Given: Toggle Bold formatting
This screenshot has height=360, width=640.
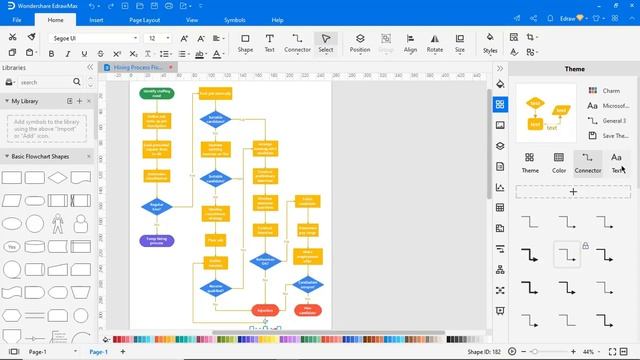Looking at the screenshot, I should click(51, 53).
